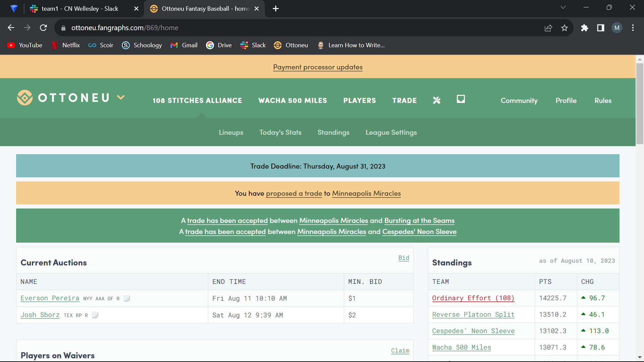Select the Fri Aug 11 10:10 AM end time
Image resolution: width=644 pixels, height=362 pixels.
[250, 299]
